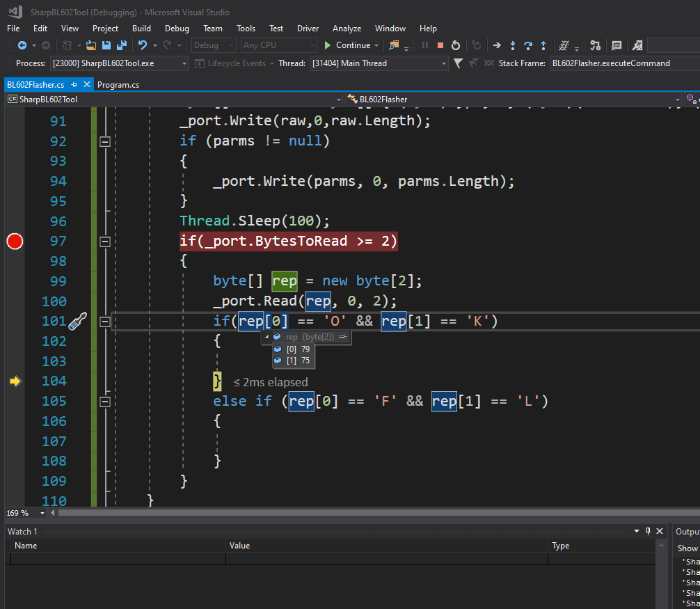
Task: Stop debugging with the red square icon
Action: [x=440, y=45]
